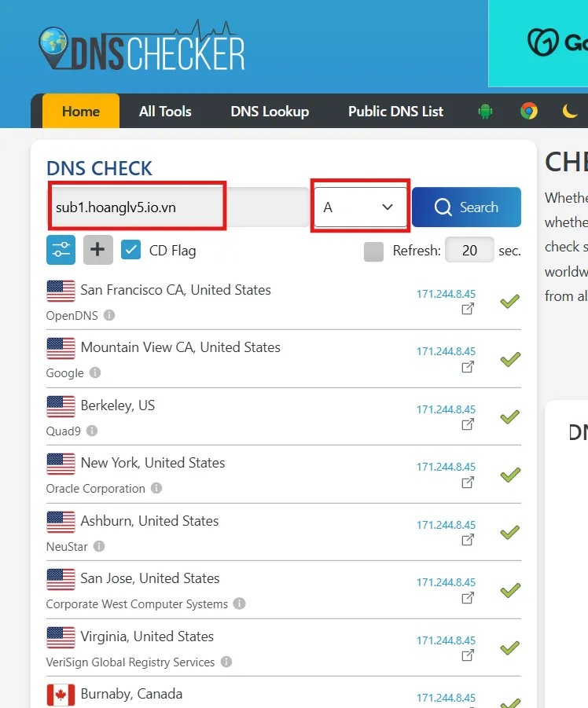The height and width of the screenshot is (708, 588).
Task: Open the advanced filter settings icon
Action: tap(61, 250)
